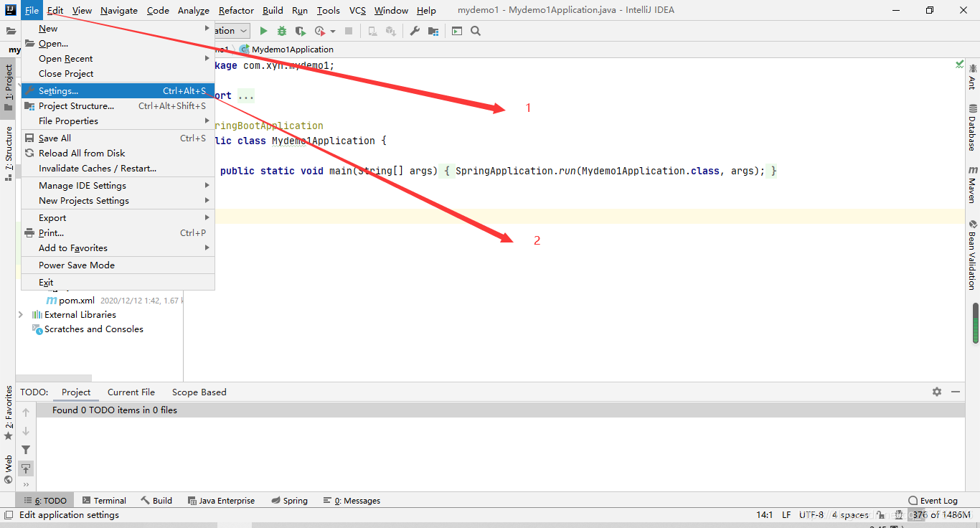Switch to Current File TODO tab

(131, 392)
